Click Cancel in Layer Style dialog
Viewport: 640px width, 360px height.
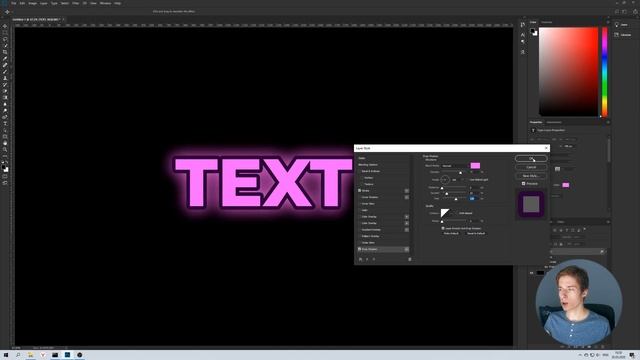pos(531,167)
